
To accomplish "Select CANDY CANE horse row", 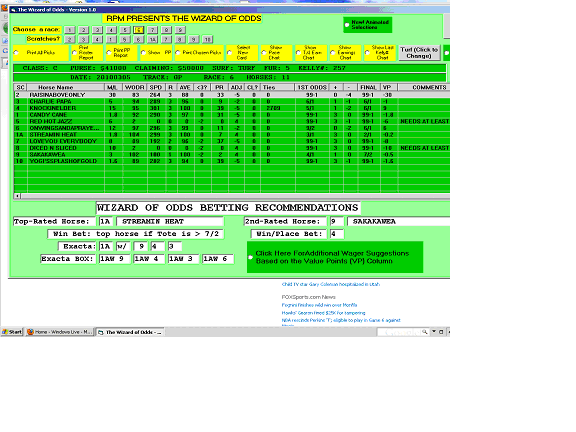I will [x=232, y=115].
